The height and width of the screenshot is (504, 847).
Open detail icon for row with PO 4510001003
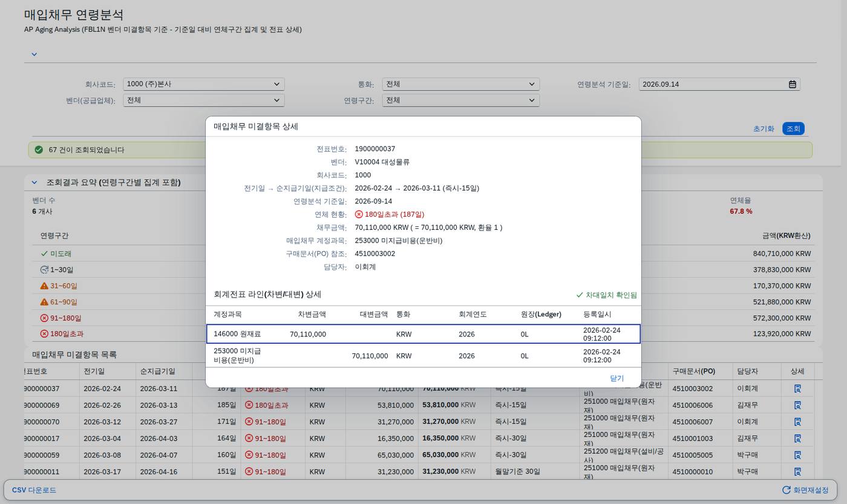tap(797, 439)
